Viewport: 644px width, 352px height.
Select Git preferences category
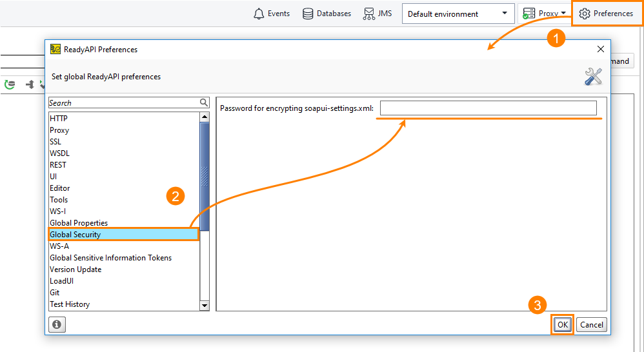tap(124, 293)
